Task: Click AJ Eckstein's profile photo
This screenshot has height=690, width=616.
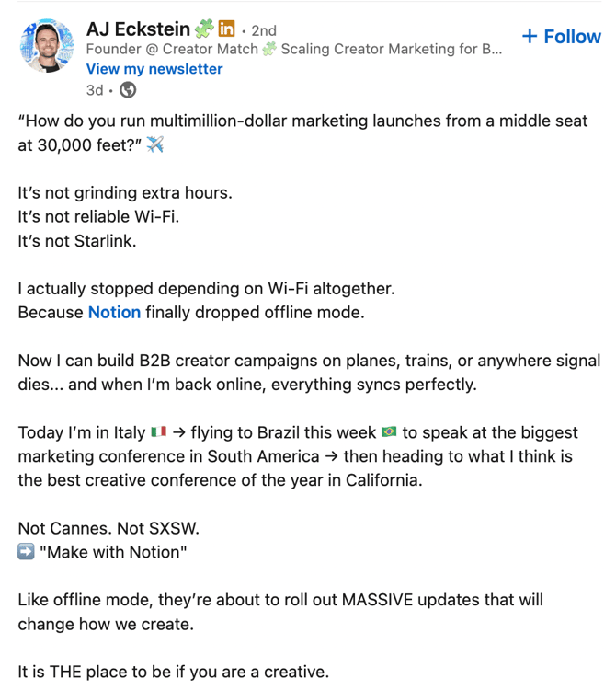Action: [47, 46]
